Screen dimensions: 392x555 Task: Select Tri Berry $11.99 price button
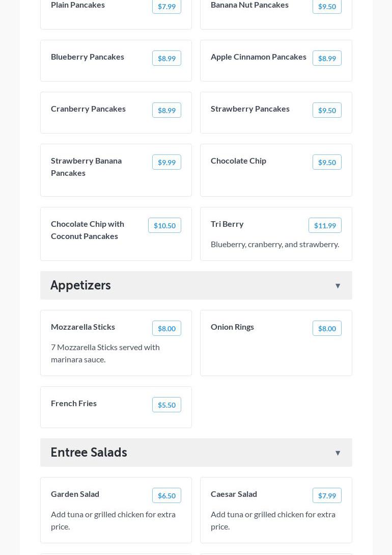[x=325, y=226]
